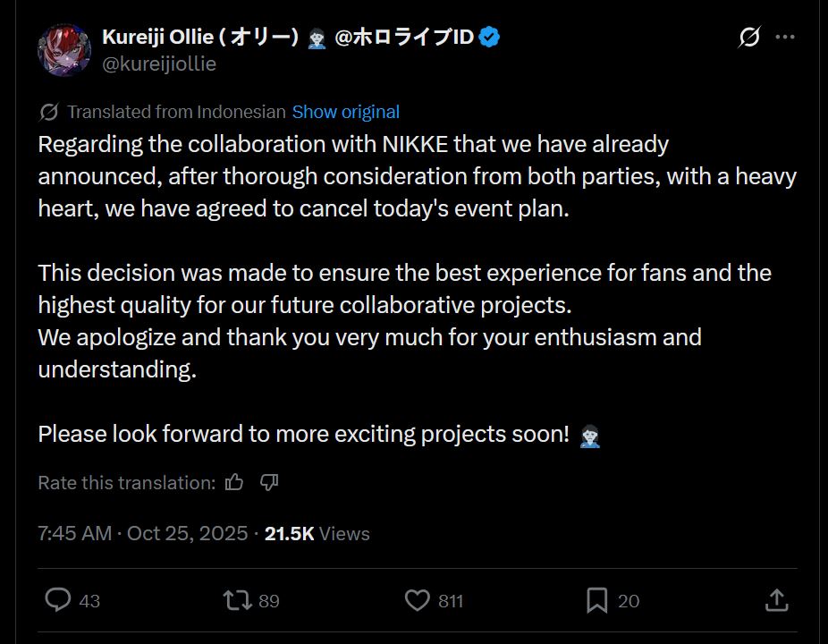Rate the translation with thumbs up
This screenshot has height=644, width=828.
click(235, 483)
